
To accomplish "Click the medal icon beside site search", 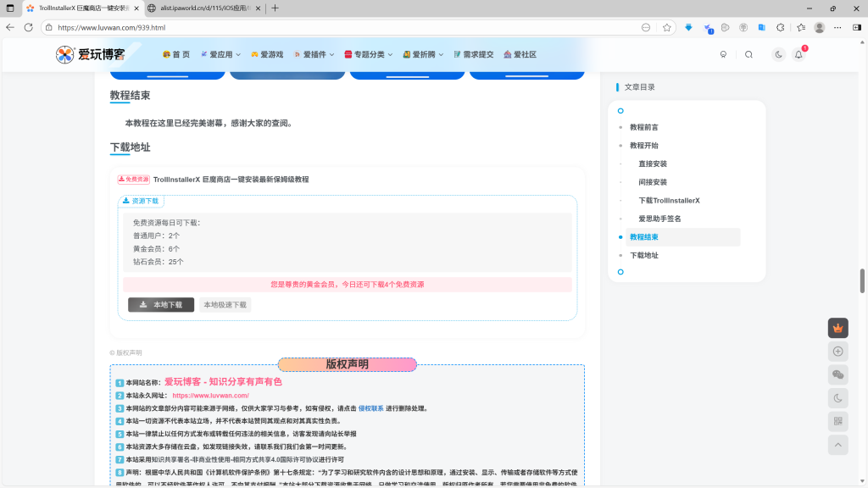I will [723, 54].
